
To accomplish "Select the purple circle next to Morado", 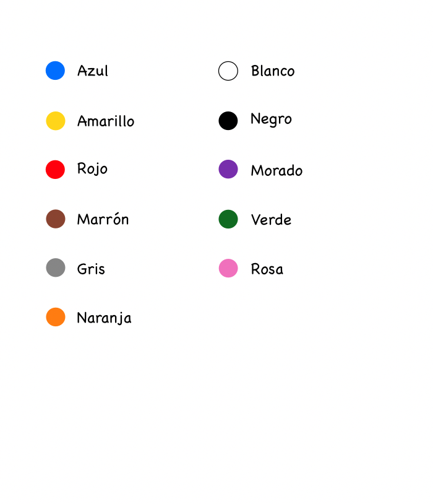I will click(x=228, y=169).
